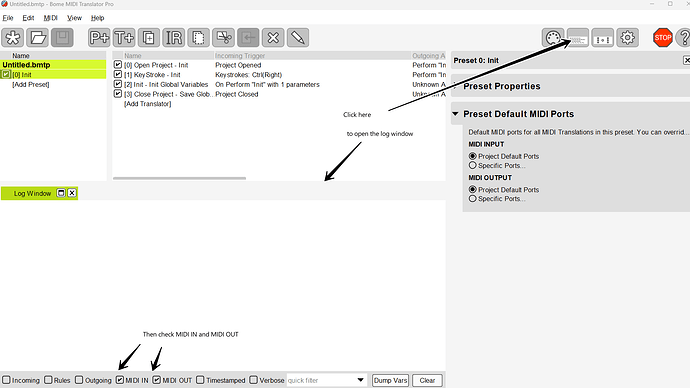Viewport: 690px width, 388px height.
Task: Add a translator with the T+ icon
Action: (124, 38)
